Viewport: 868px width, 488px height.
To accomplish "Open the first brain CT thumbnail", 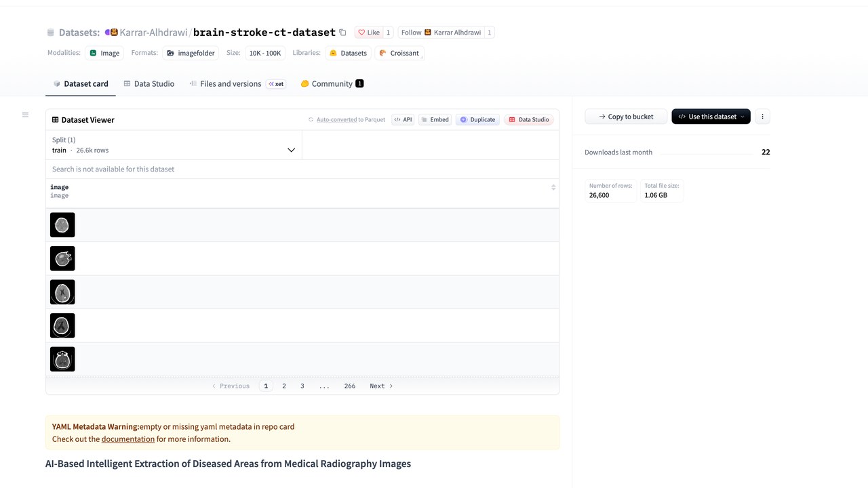I will 62,225.
